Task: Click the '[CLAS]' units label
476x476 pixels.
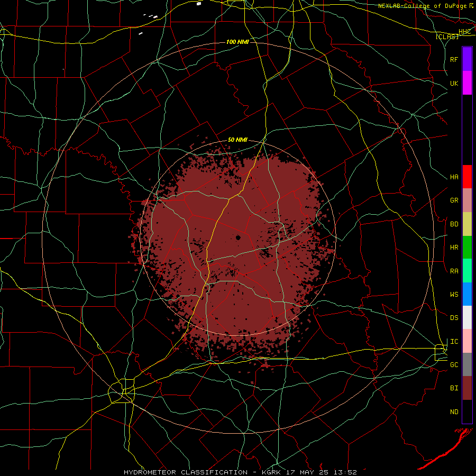Action: point(447,36)
